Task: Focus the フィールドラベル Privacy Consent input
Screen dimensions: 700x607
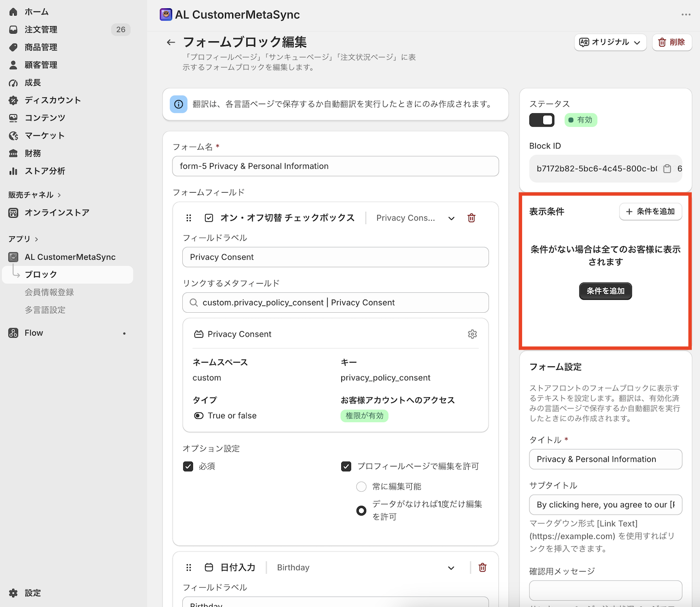Action: tap(335, 257)
